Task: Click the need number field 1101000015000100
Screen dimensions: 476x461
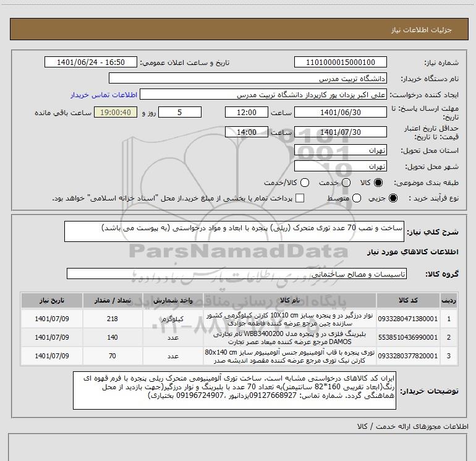Action: (x=340, y=62)
